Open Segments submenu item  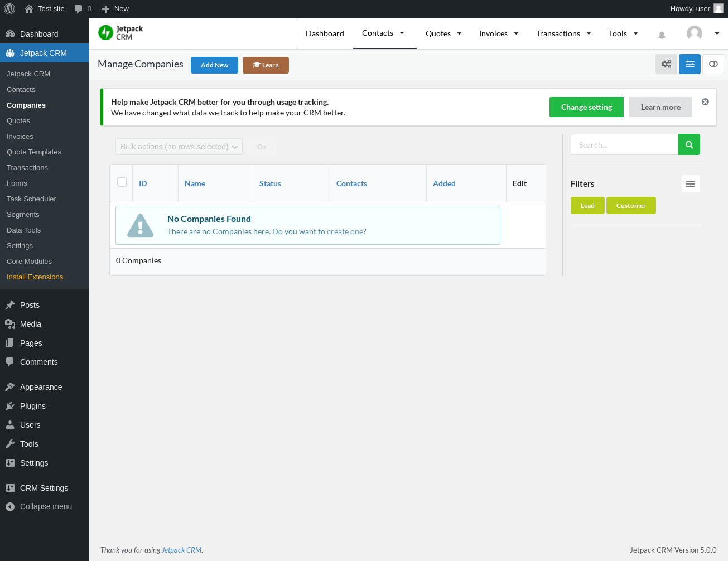[45, 214]
